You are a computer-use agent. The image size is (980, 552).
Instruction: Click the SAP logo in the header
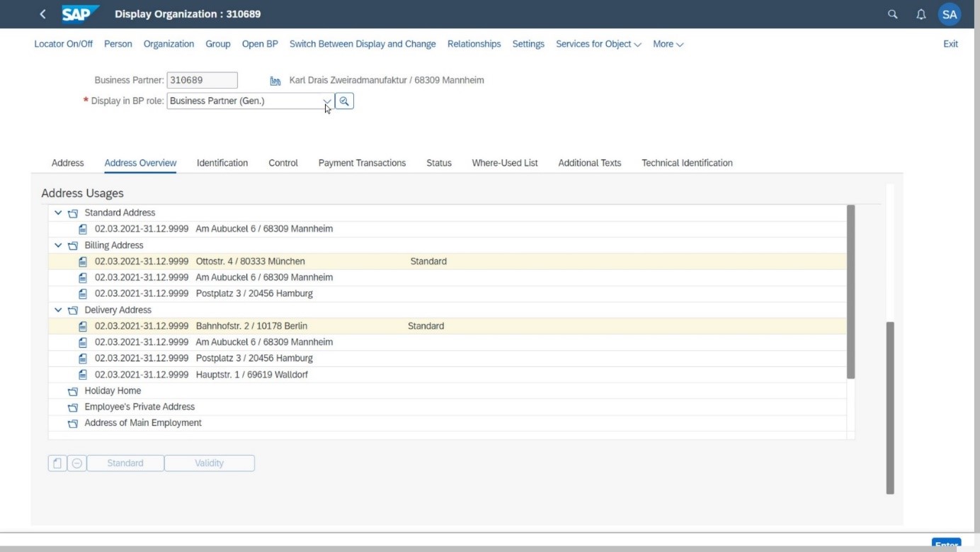pos(79,13)
